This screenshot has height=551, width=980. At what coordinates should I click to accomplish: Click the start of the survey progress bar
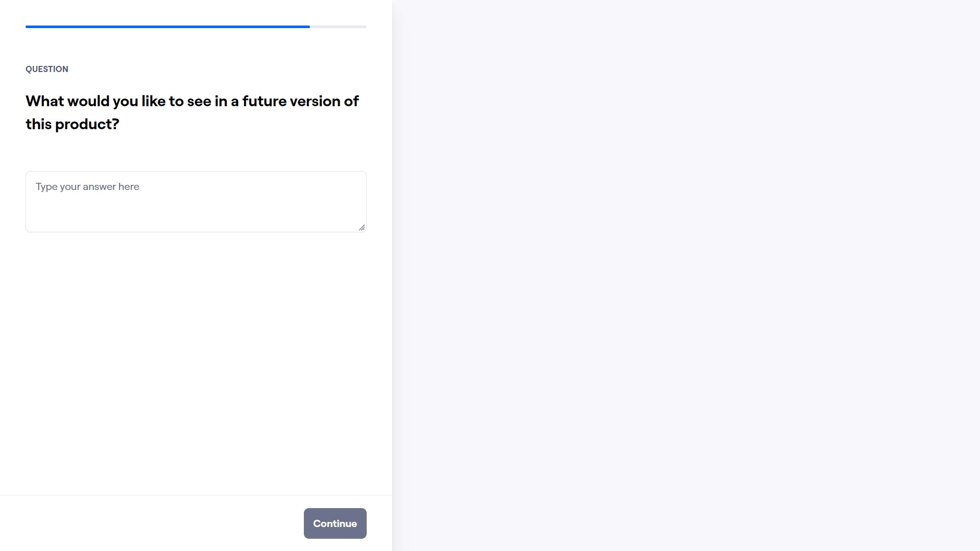click(x=27, y=27)
